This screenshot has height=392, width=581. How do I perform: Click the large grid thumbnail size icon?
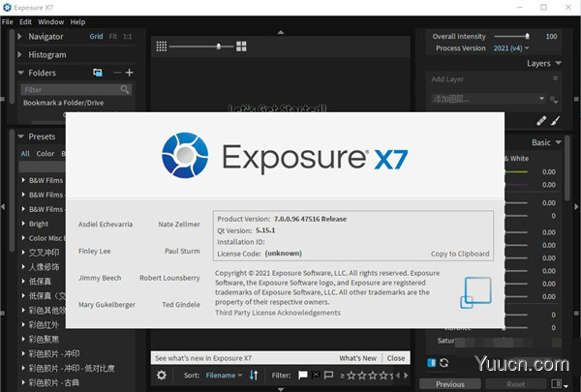pyautogui.click(x=241, y=46)
